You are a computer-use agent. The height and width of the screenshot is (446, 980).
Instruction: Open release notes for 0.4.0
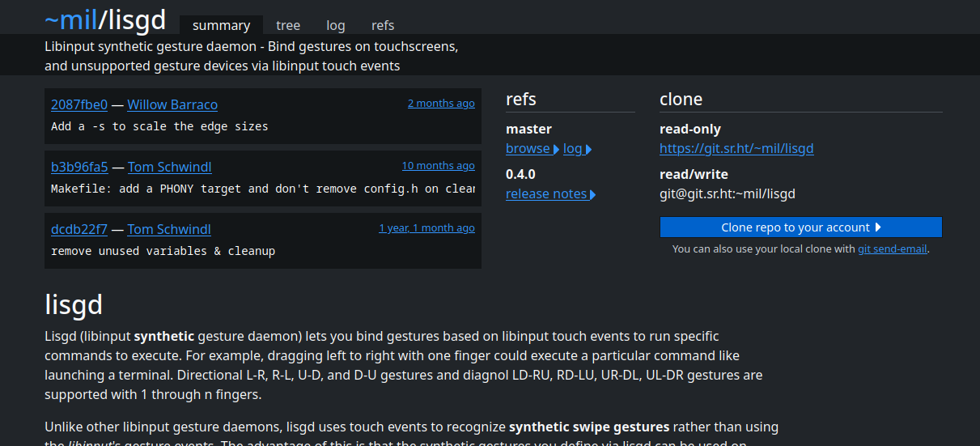tap(546, 194)
